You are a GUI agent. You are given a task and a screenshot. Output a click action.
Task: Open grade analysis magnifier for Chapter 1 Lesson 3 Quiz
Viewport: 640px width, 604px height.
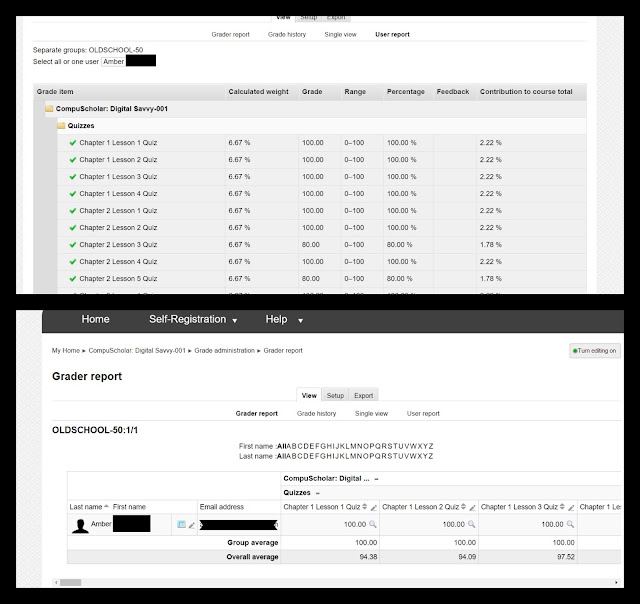[x=570, y=524]
